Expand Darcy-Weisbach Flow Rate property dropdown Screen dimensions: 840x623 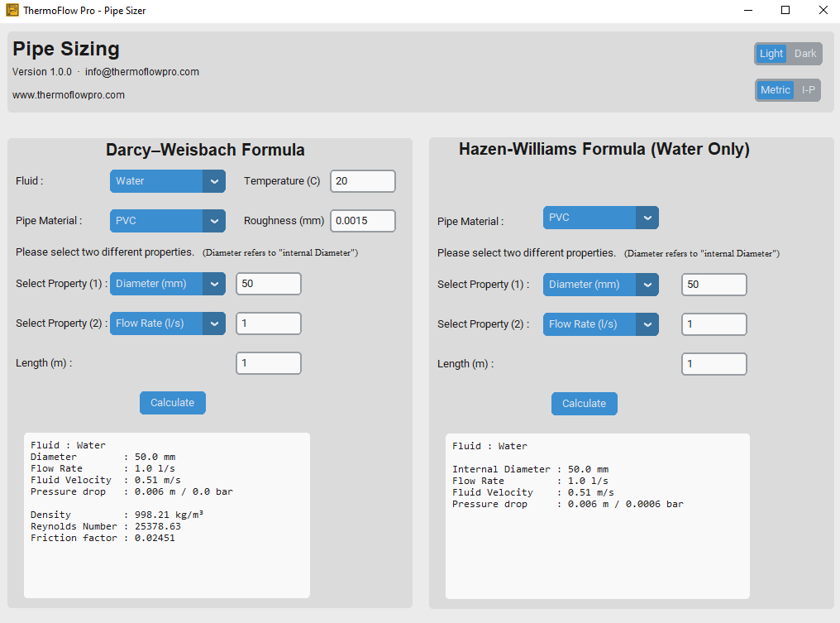click(167, 323)
